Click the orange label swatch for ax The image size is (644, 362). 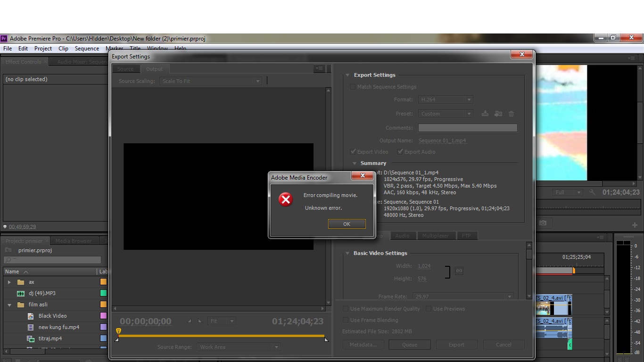click(x=103, y=282)
